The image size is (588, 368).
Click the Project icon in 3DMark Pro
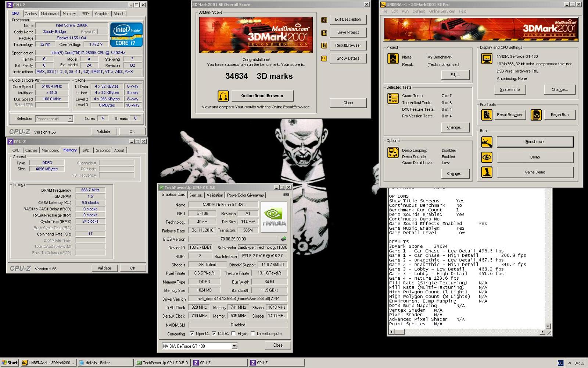pyautogui.click(x=393, y=59)
